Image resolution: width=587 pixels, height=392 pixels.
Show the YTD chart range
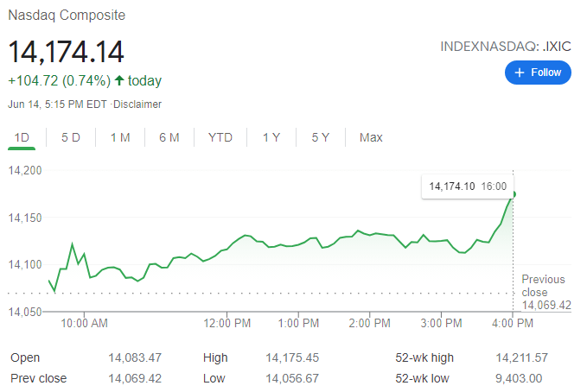[220, 137]
